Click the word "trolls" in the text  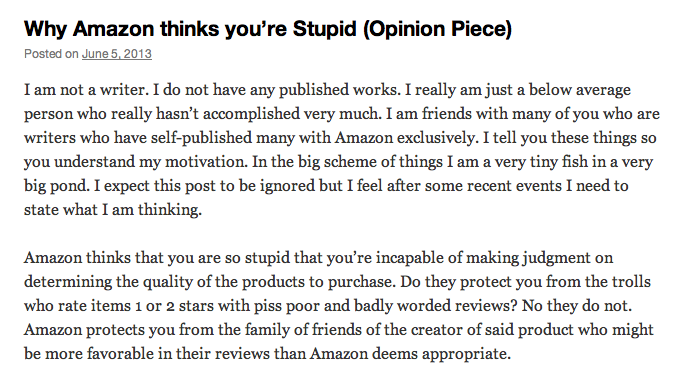pos(631,282)
